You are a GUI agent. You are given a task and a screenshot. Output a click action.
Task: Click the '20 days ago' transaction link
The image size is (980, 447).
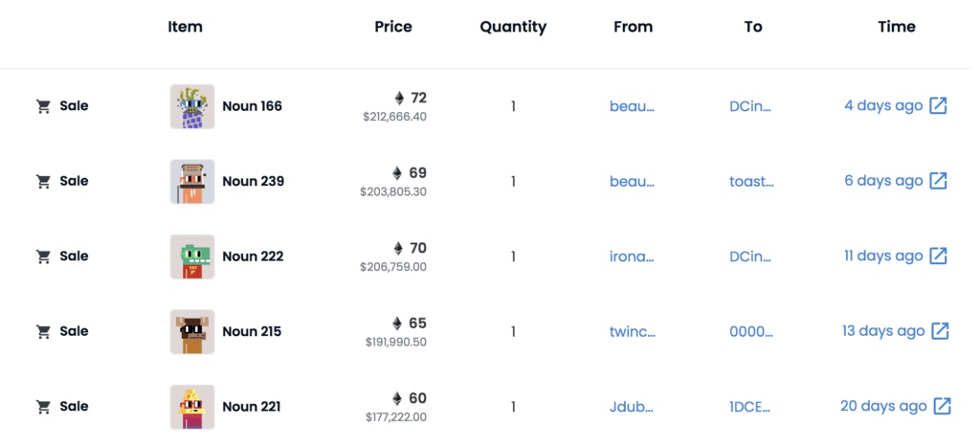(883, 406)
